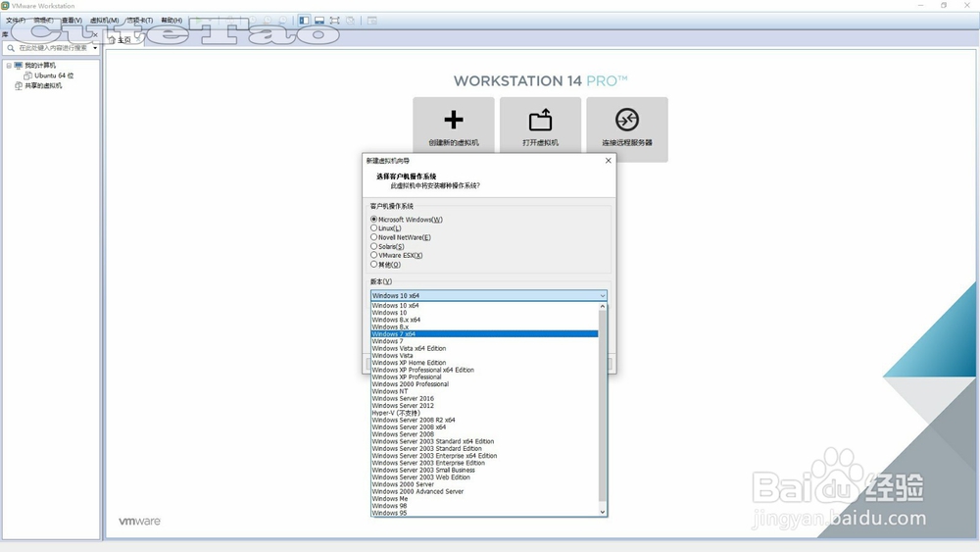The image size is (980, 552).
Task: Pick Windows Server 2008 R2 x64 entry
Action: [484, 420]
